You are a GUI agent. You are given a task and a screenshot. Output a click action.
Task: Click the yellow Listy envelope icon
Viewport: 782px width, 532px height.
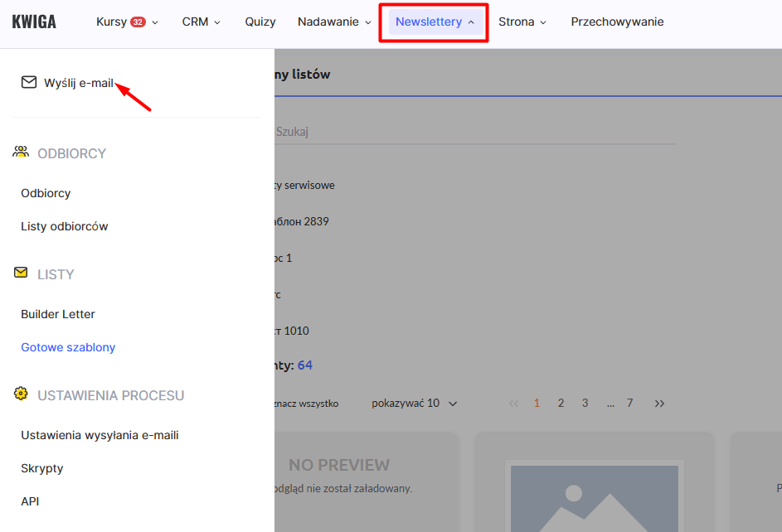[x=21, y=273]
